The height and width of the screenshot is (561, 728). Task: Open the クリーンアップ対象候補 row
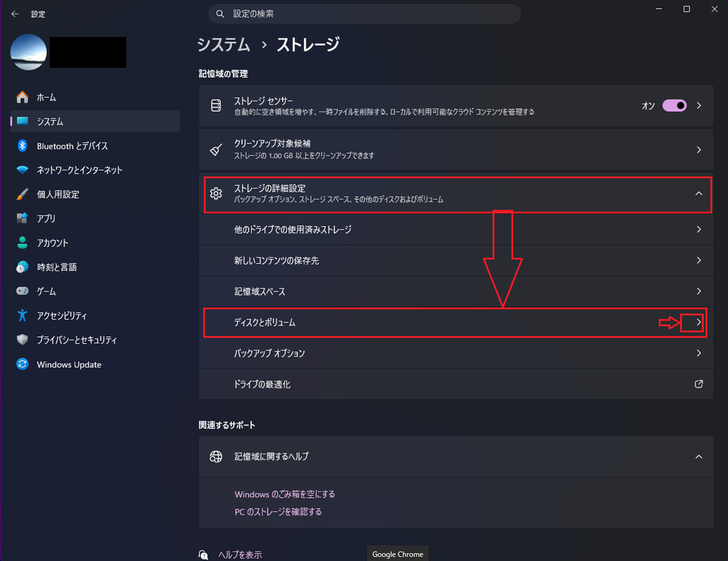456,149
